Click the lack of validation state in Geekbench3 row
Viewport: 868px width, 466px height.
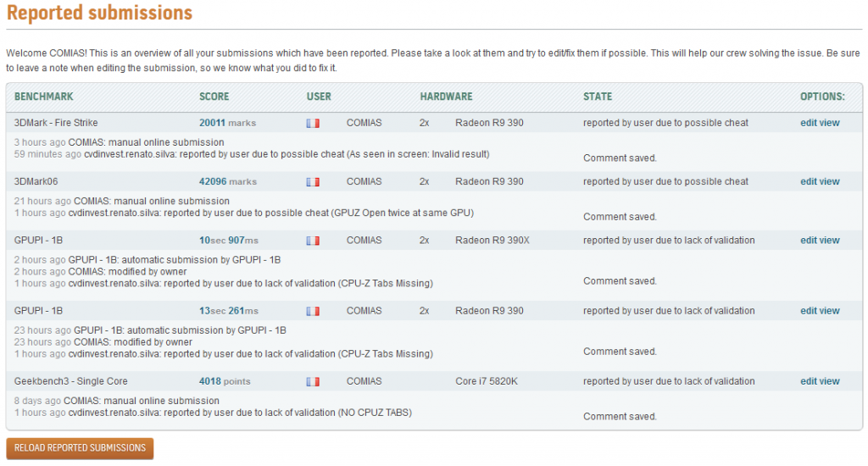point(669,381)
